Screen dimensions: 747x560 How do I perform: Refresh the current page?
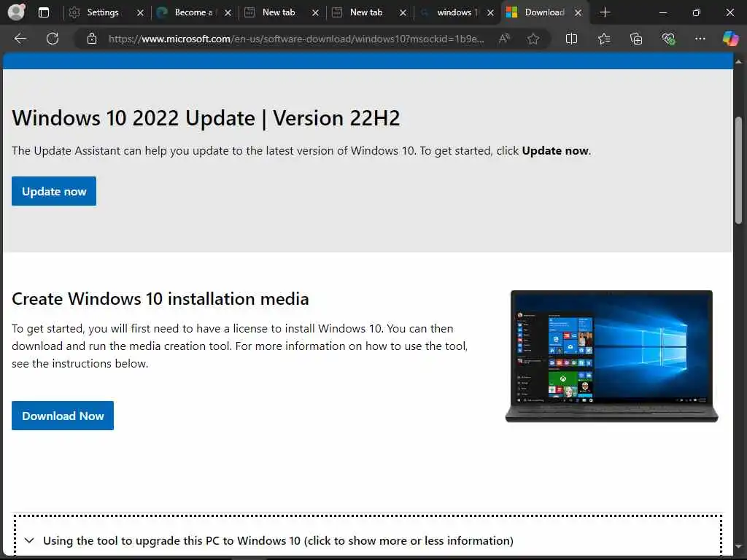pyautogui.click(x=53, y=39)
